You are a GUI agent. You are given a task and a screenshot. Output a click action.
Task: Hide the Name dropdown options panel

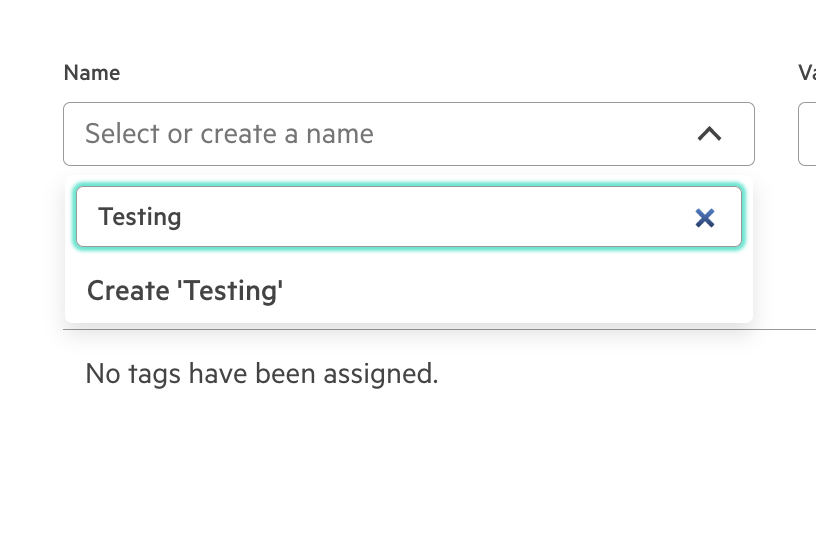[x=709, y=134]
